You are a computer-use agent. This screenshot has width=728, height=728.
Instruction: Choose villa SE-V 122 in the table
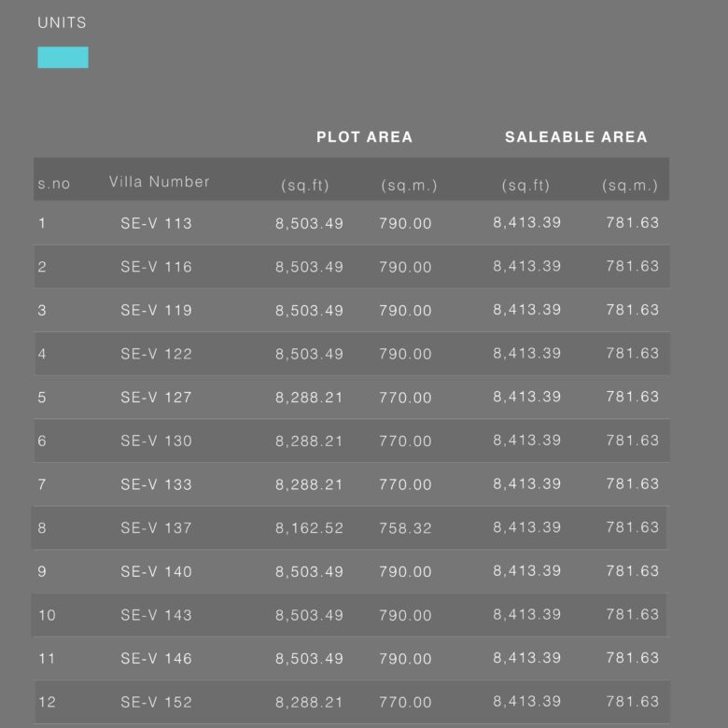[156, 354]
